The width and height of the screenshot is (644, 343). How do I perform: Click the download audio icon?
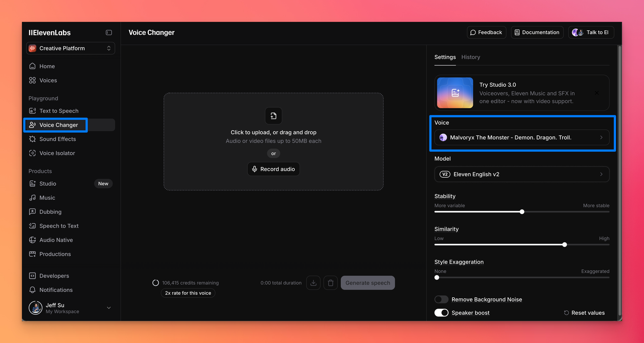tap(313, 283)
